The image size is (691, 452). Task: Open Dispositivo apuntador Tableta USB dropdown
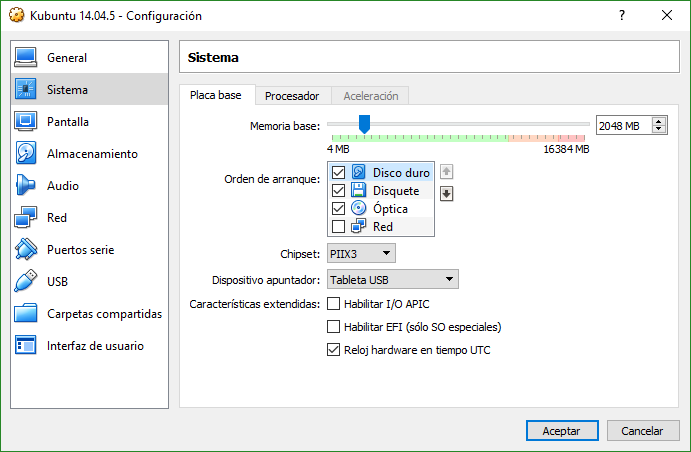[x=392, y=279]
